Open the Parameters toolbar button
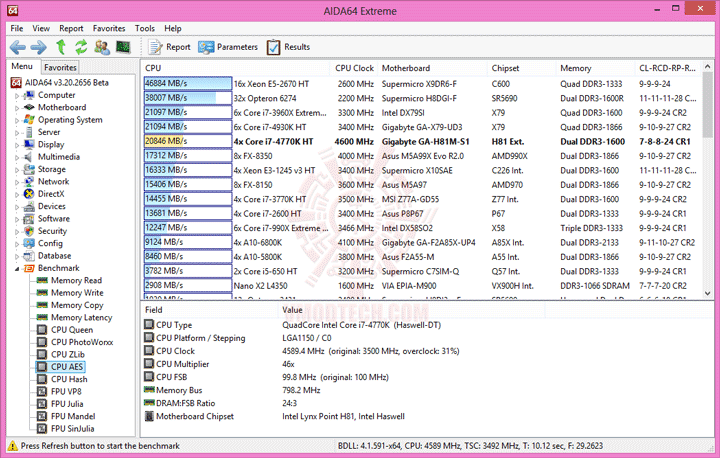This screenshot has height=458, width=720. pyautogui.click(x=228, y=47)
